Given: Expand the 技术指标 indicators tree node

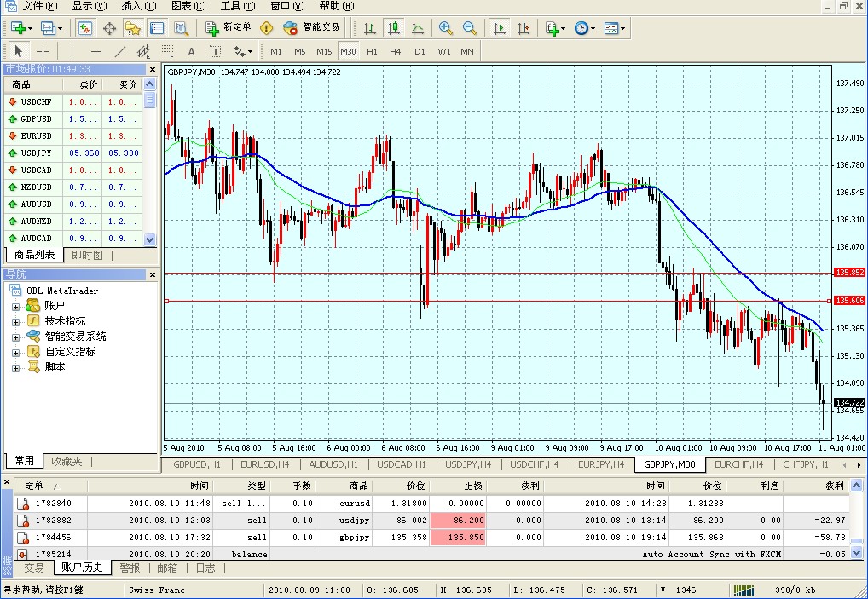Looking at the screenshot, I should click(x=15, y=322).
